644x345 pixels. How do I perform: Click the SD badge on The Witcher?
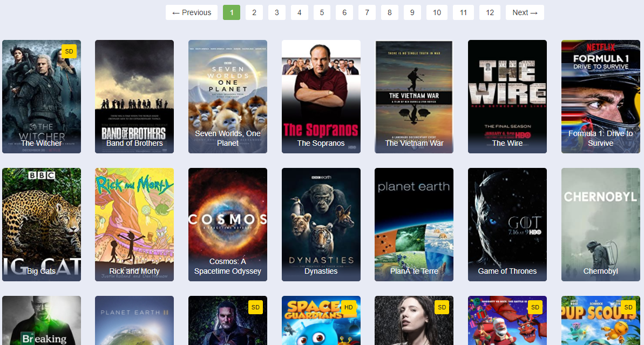click(x=69, y=51)
